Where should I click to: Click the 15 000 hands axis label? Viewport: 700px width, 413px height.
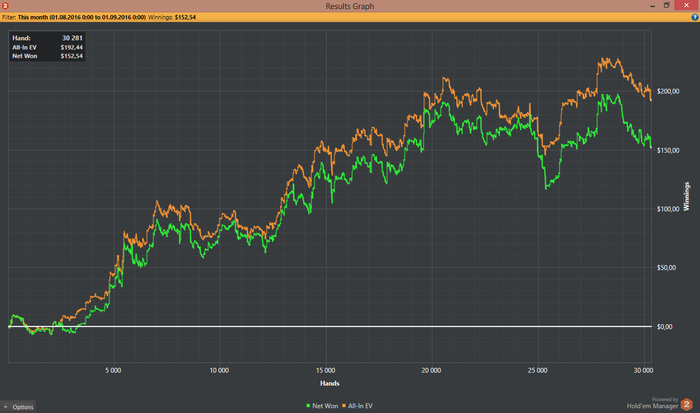(325, 371)
